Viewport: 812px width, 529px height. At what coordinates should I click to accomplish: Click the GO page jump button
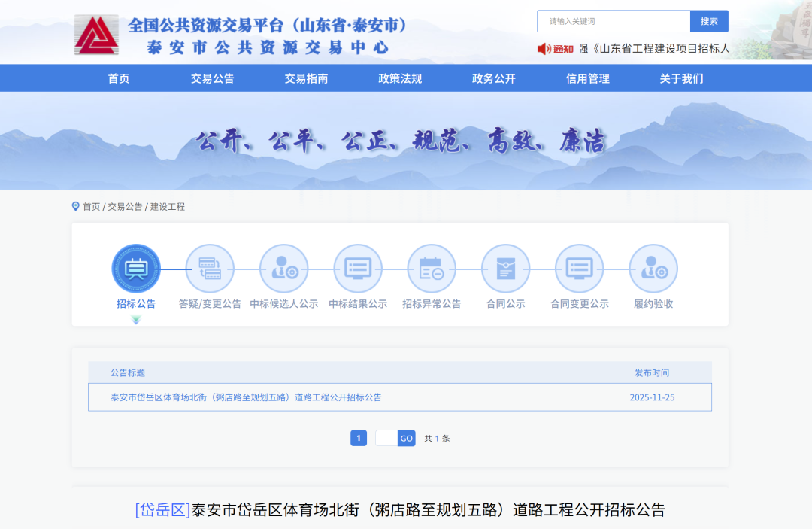pos(407,438)
